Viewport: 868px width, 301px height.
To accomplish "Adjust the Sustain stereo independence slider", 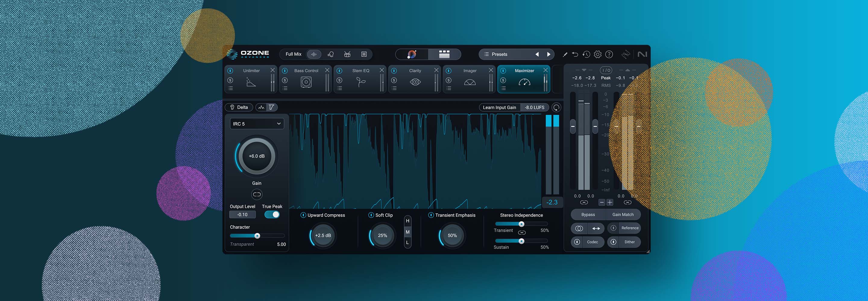I will [x=522, y=241].
